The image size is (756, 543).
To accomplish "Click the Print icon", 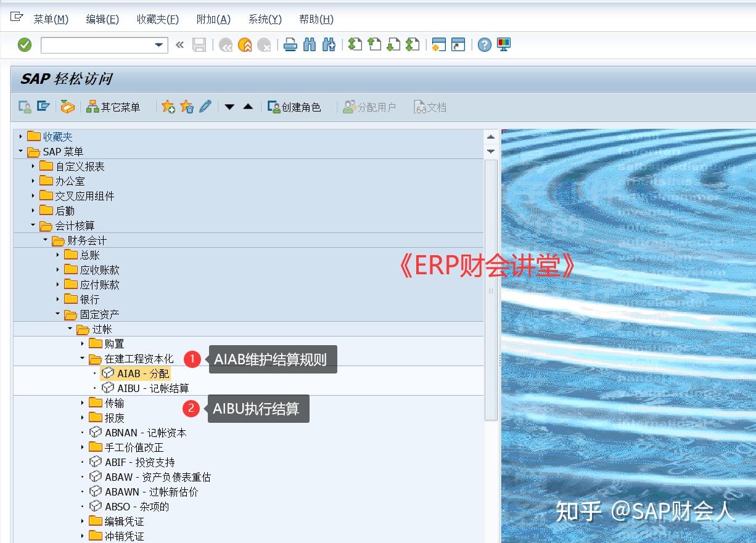I will click(x=290, y=44).
